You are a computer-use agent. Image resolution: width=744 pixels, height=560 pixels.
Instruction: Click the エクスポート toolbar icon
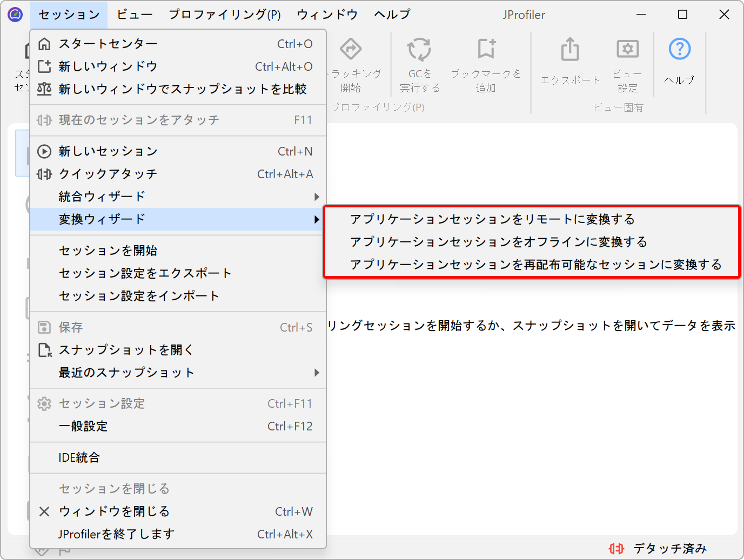(570, 50)
